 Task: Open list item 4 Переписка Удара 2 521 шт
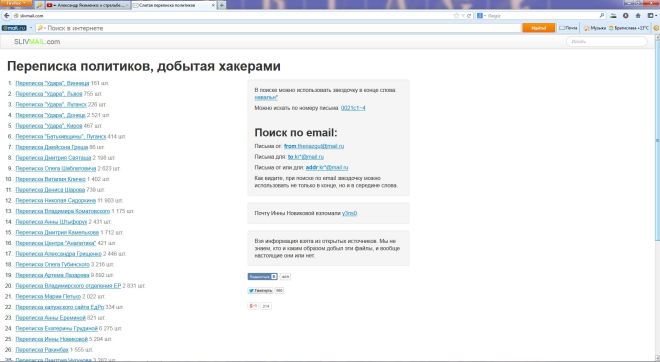tap(51, 115)
